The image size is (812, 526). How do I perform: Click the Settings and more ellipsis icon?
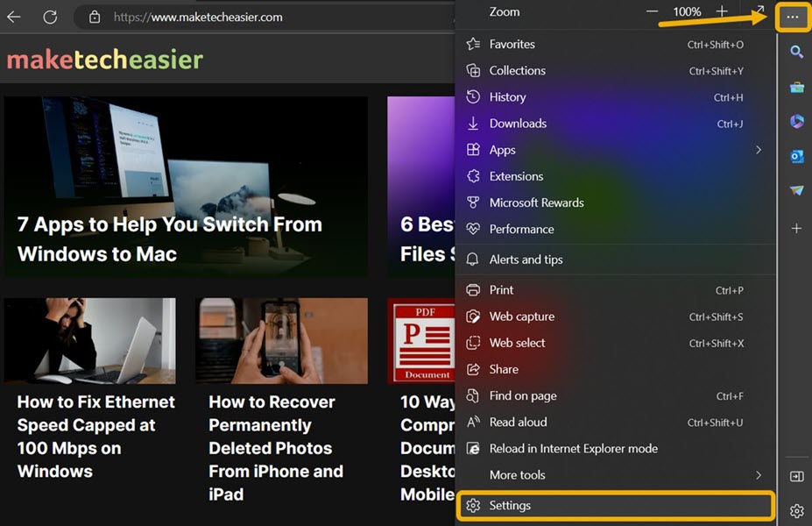click(x=791, y=16)
